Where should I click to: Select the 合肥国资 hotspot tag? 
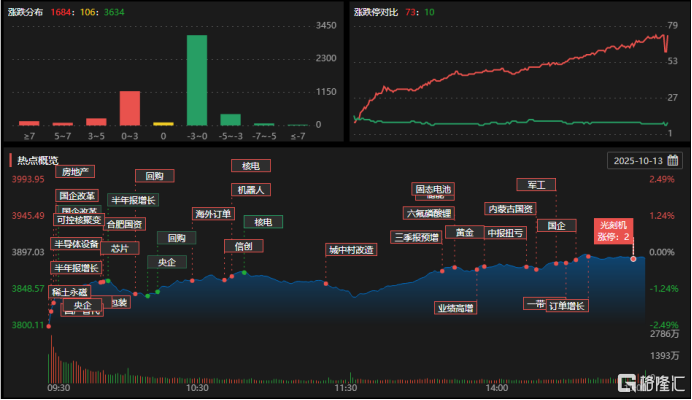pos(124,224)
